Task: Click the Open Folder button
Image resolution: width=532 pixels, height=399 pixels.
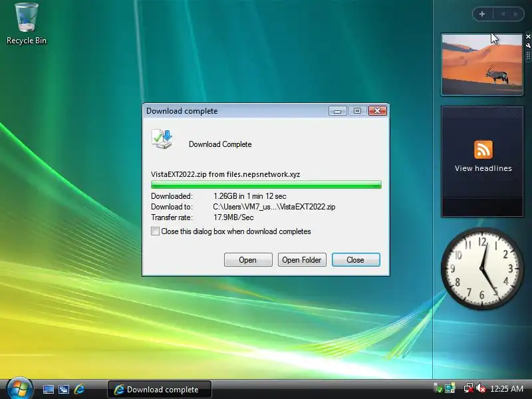Action: [x=302, y=260]
